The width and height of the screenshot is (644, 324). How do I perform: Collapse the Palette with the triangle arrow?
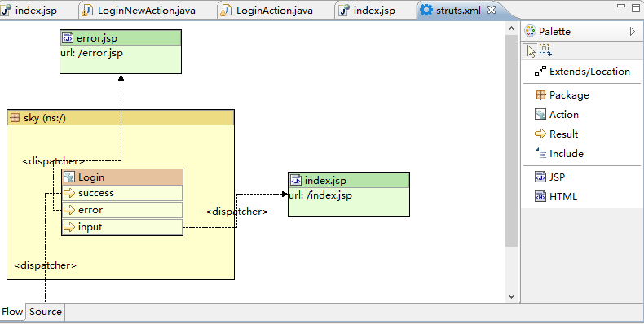(x=633, y=31)
